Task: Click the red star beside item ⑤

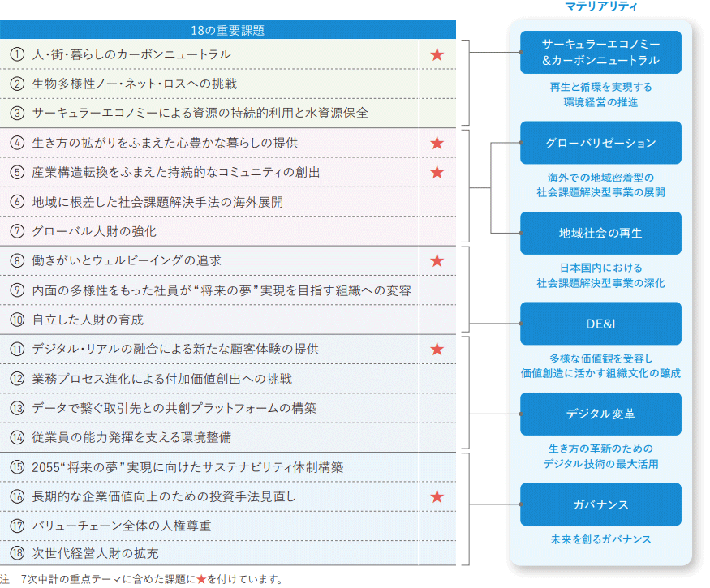Action: 437,172
